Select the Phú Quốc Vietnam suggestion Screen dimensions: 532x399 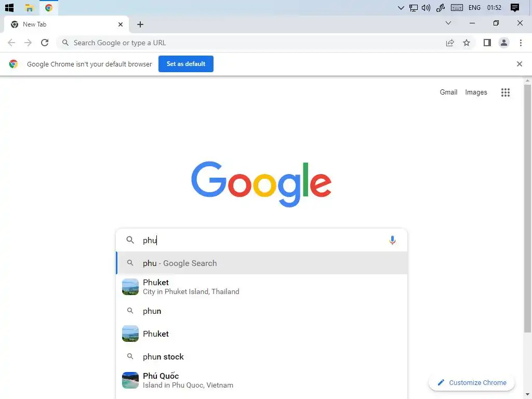coord(262,380)
